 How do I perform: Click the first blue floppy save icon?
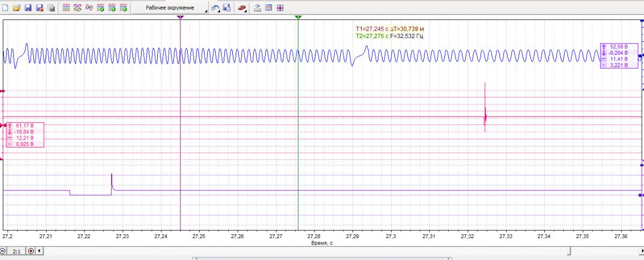[x=28, y=8]
